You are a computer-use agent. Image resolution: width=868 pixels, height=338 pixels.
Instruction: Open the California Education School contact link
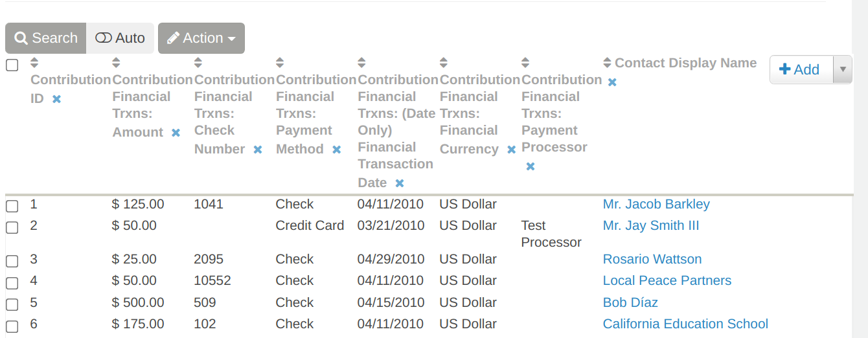[x=685, y=324]
